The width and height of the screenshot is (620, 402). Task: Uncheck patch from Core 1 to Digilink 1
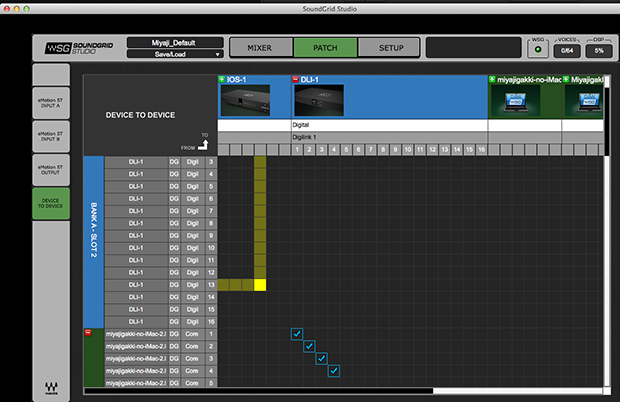tap(297, 334)
